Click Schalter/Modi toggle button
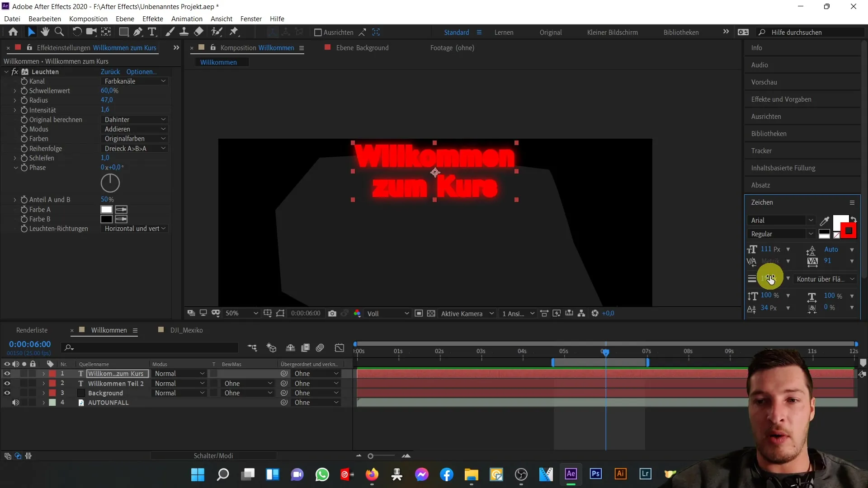 click(213, 456)
